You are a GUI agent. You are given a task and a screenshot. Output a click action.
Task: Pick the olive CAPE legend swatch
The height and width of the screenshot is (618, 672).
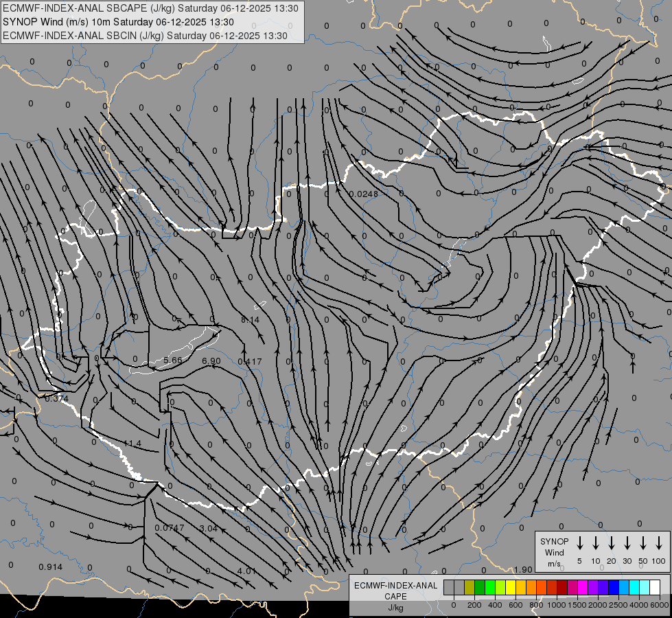coord(470,587)
